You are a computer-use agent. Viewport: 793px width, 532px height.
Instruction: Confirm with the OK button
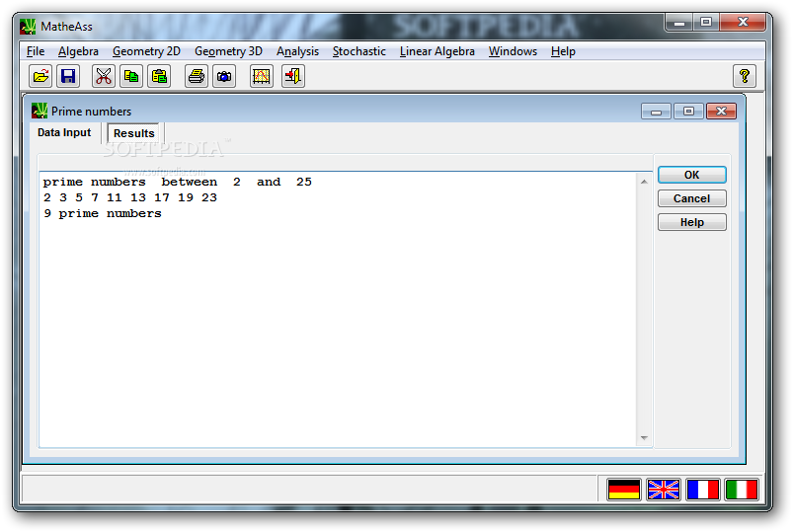692,175
